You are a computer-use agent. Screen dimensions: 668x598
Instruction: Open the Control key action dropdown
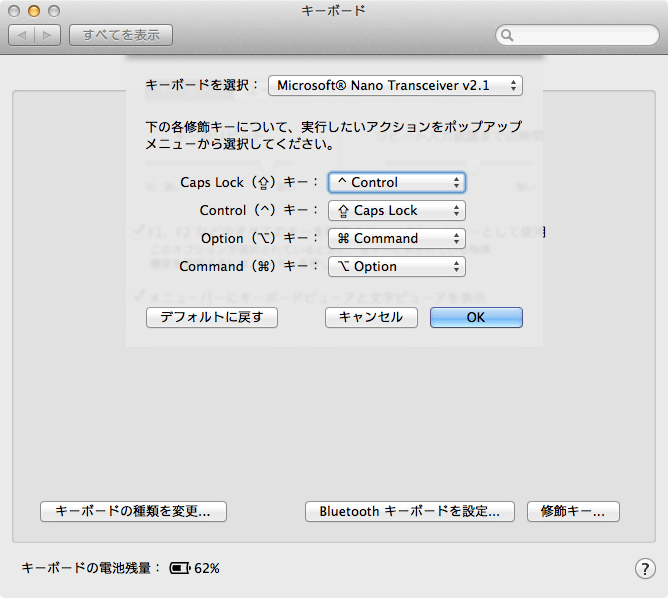pyautogui.click(x=397, y=211)
